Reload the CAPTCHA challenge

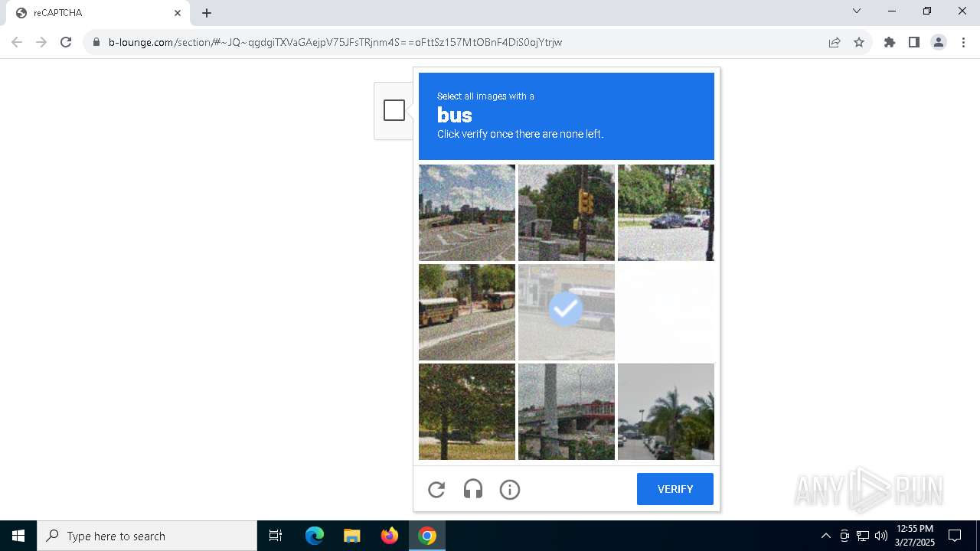click(x=436, y=490)
